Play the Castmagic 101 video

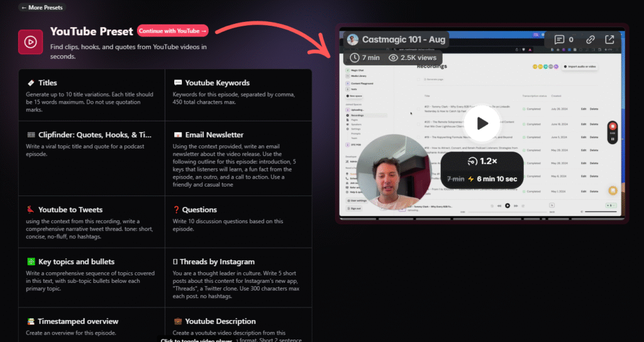(x=482, y=123)
